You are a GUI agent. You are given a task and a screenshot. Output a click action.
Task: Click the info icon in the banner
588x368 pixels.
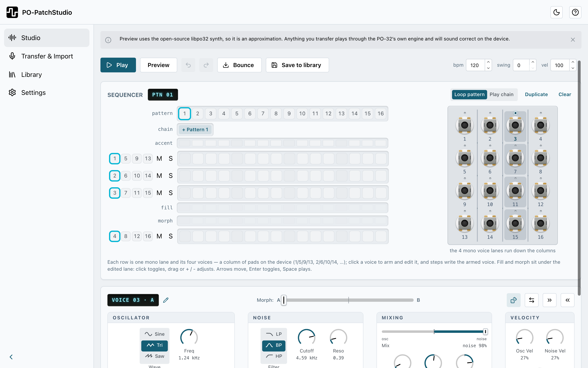(108, 40)
